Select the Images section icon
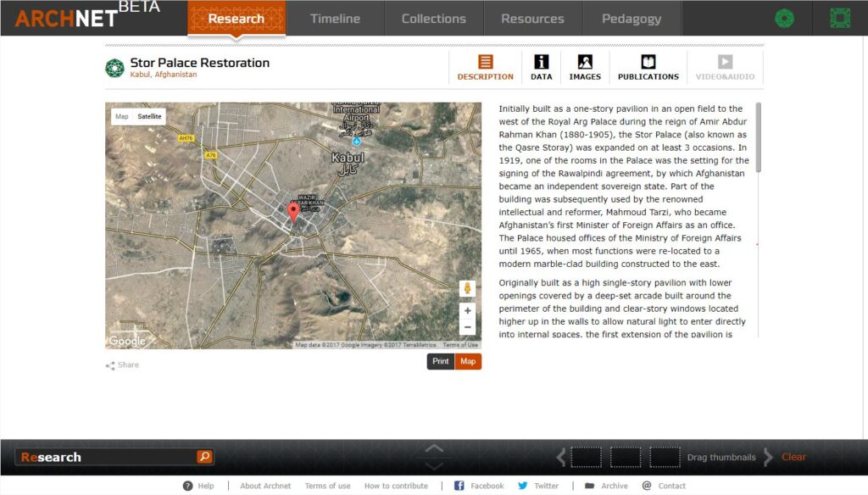This screenshot has height=495, width=868. [x=587, y=63]
